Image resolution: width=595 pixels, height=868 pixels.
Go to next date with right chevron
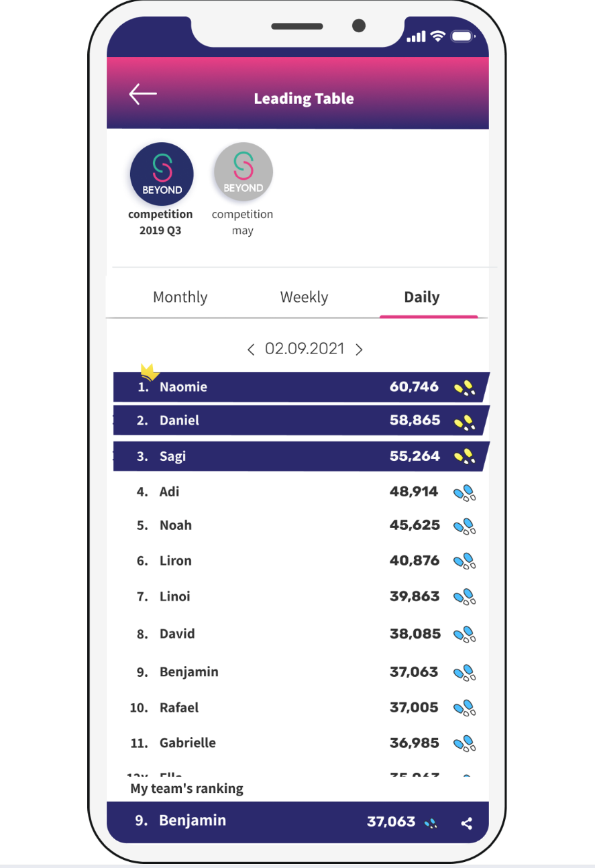(359, 349)
